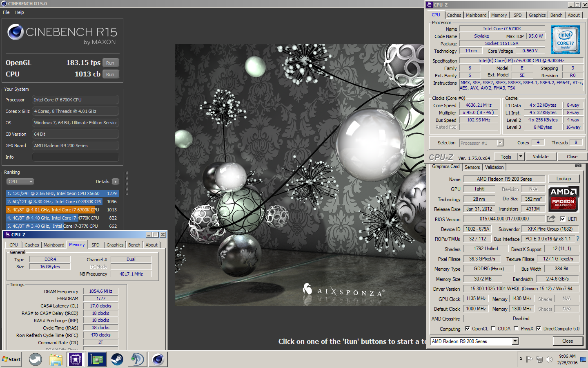Toggle the PhysX checkbox
This screenshot has width=588, height=368.
[516, 328]
